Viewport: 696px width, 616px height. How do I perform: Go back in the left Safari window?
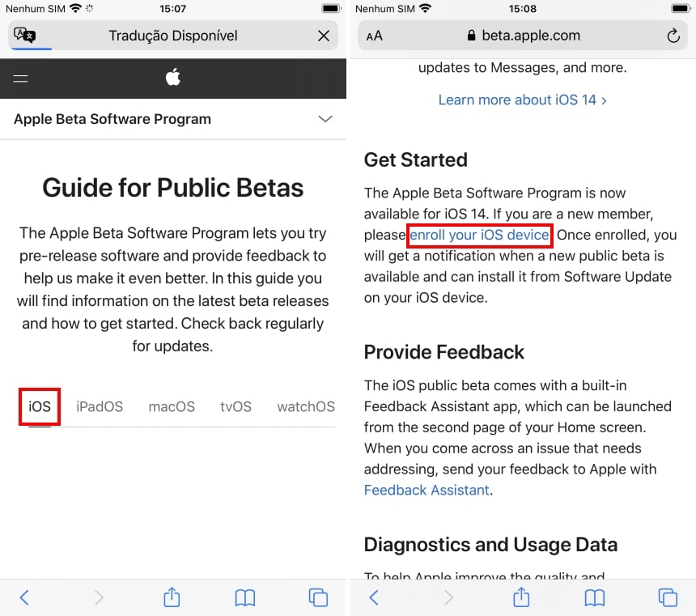tap(24, 597)
